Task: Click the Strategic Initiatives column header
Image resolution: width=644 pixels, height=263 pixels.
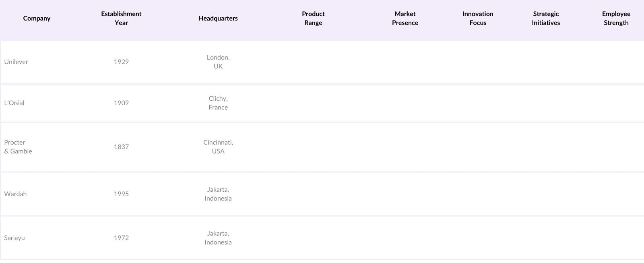Action: click(546, 19)
